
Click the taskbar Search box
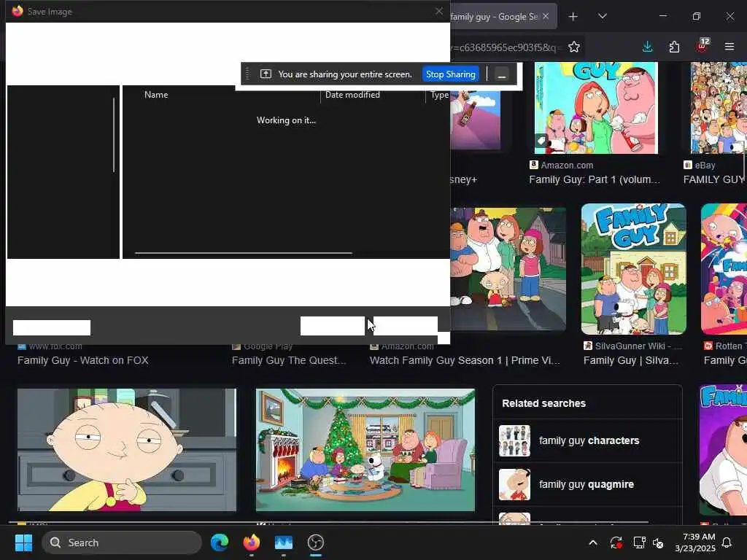[122, 542]
